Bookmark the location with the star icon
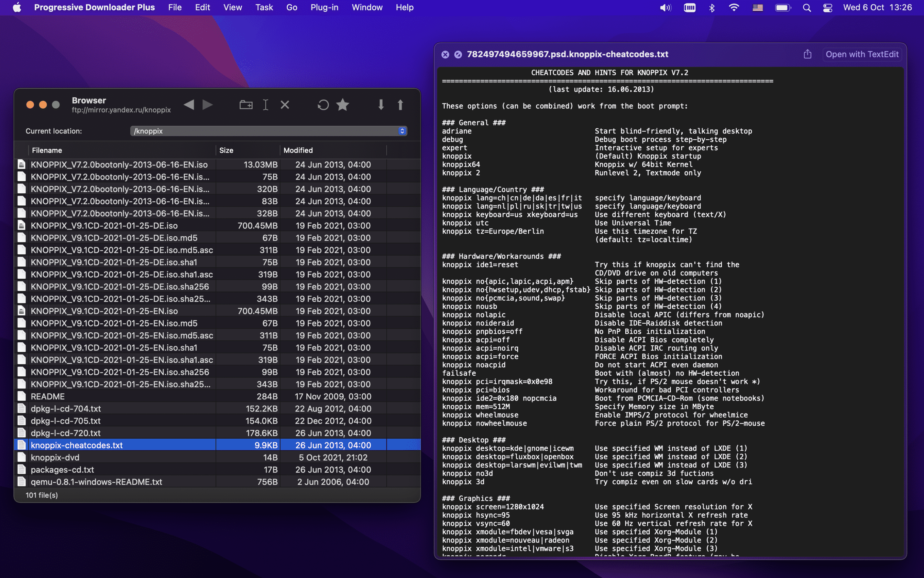Image resolution: width=924 pixels, height=578 pixels. 342,104
